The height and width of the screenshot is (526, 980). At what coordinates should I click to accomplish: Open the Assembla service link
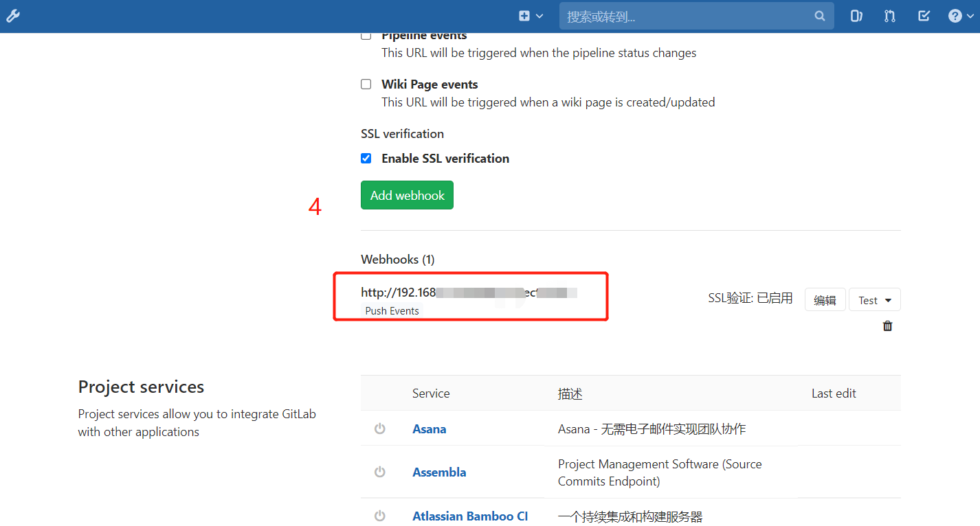439,472
